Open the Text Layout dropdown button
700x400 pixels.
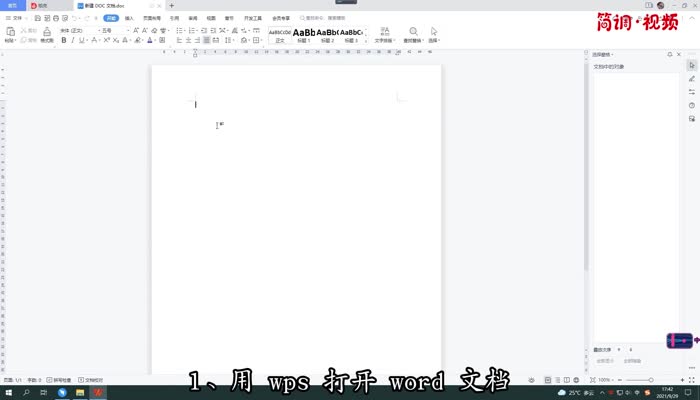385,35
